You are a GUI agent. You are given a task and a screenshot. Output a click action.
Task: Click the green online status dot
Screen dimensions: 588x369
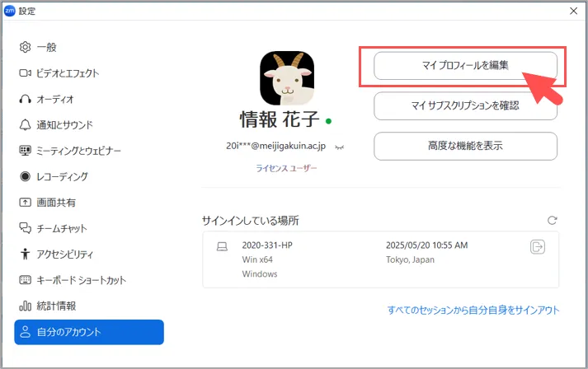(x=328, y=121)
